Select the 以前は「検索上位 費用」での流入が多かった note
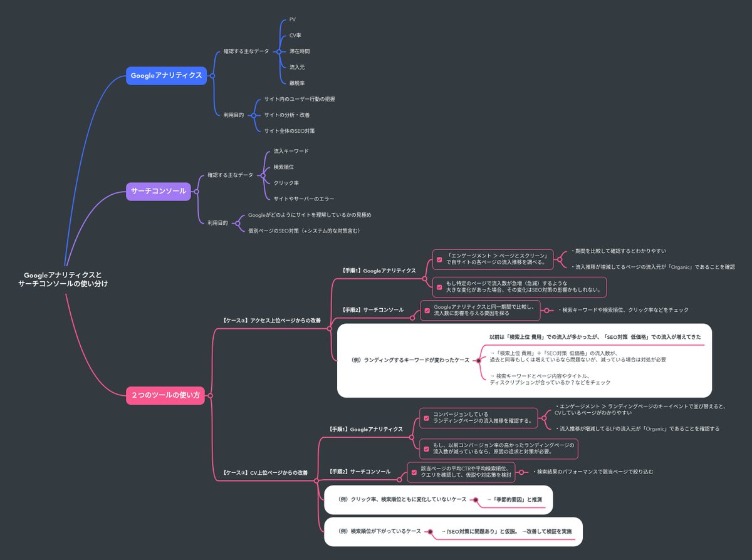Image resolution: width=752 pixels, height=560 pixels. click(595, 337)
